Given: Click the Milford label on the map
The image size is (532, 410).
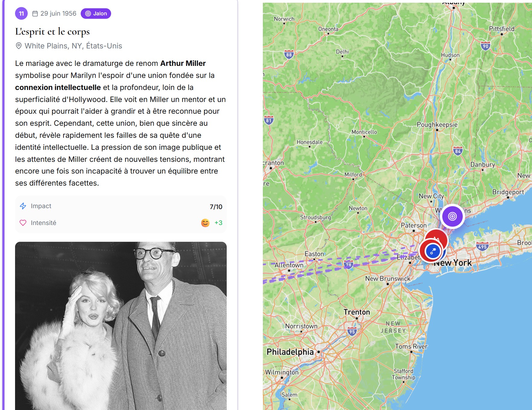Looking at the screenshot, I should 353,175.
